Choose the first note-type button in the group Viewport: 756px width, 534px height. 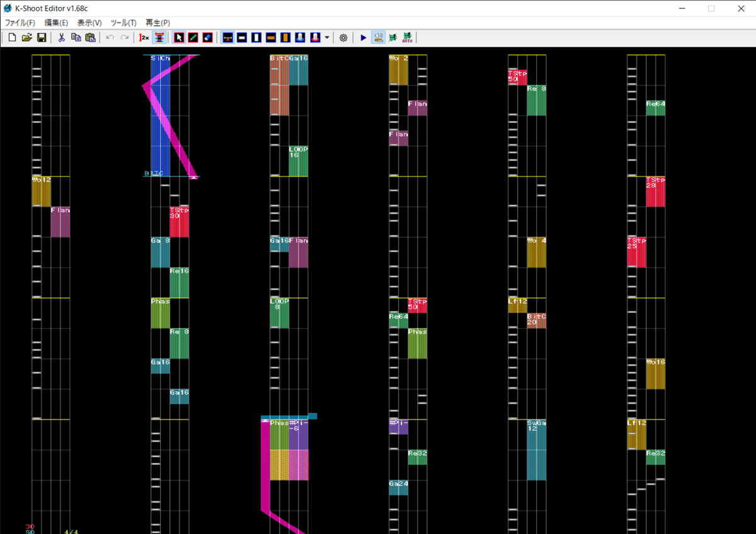[227, 38]
